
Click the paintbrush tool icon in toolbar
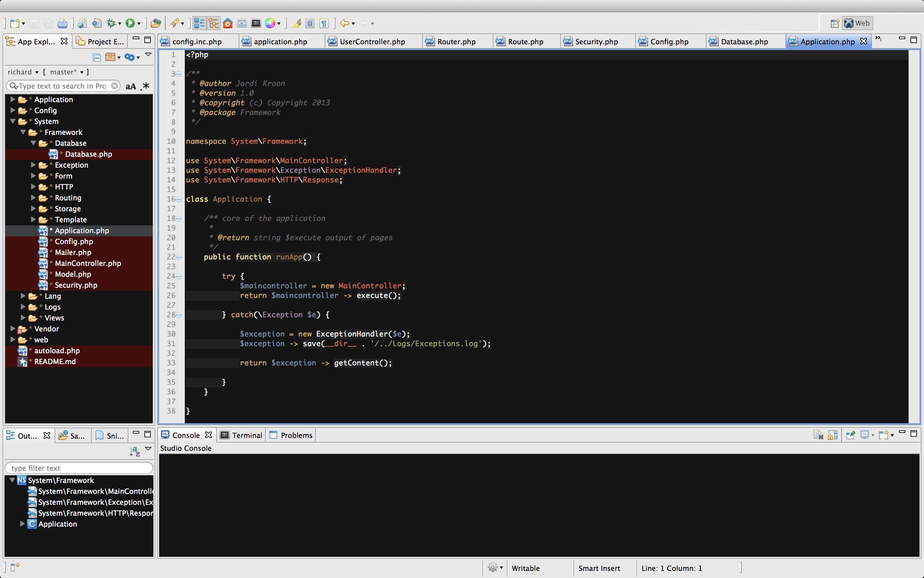[x=174, y=23]
